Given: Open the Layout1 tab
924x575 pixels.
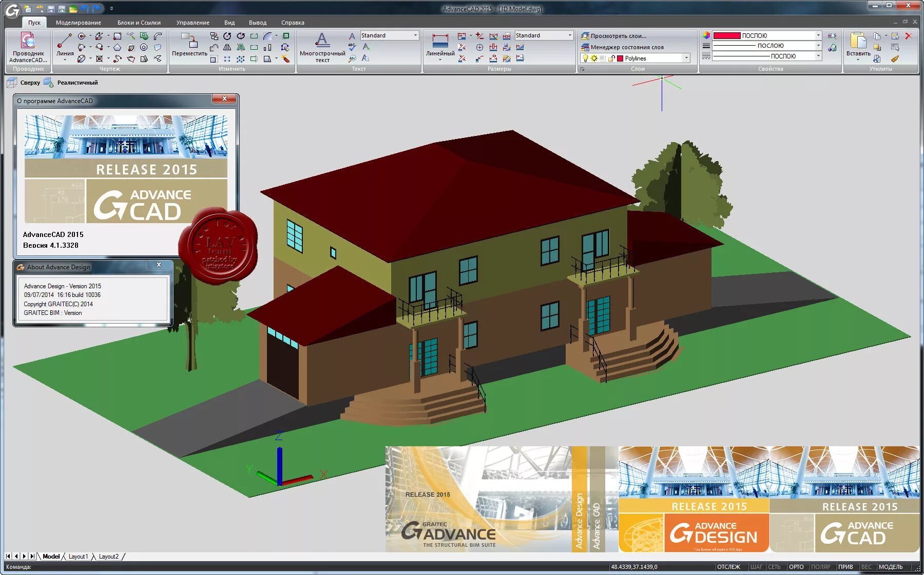Looking at the screenshot, I should (x=78, y=556).
